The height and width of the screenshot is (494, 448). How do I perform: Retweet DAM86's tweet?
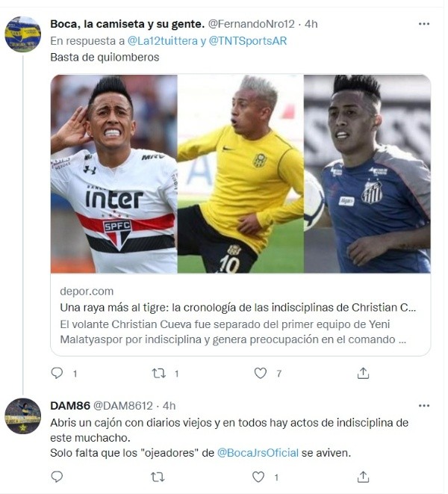coord(158,477)
